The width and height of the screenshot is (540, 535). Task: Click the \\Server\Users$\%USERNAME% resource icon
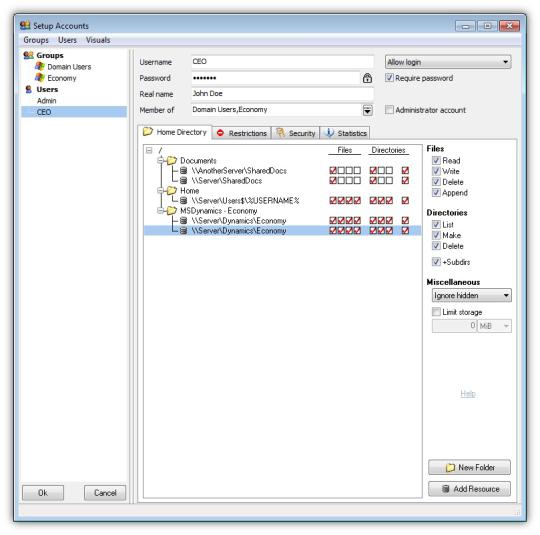[184, 200]
